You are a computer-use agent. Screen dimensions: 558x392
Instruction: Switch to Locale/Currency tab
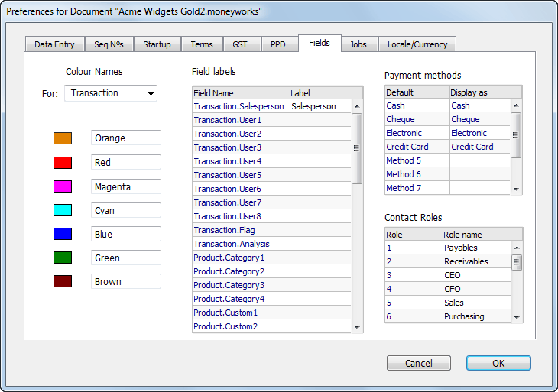[417, 44]
